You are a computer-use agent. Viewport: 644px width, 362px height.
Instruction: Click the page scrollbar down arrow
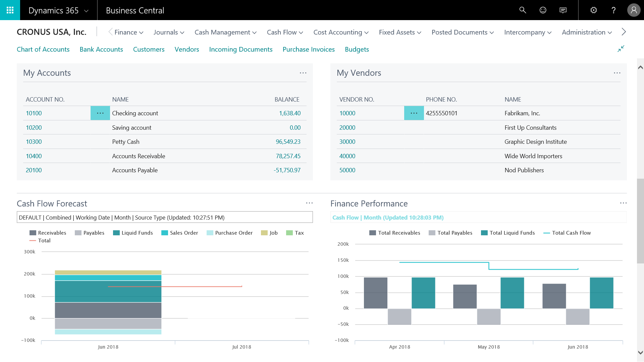click(x=640, y=353)
